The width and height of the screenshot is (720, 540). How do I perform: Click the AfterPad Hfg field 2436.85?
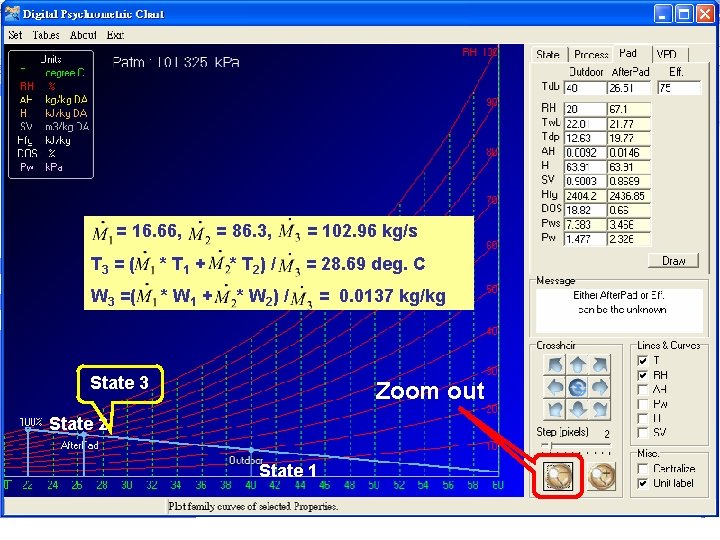(x=629, y=196)
